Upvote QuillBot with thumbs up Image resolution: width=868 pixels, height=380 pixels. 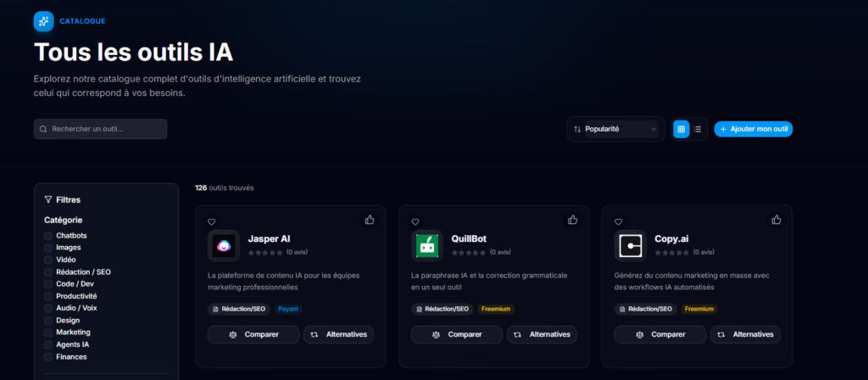pyautogui.click(x=572, y=220)
